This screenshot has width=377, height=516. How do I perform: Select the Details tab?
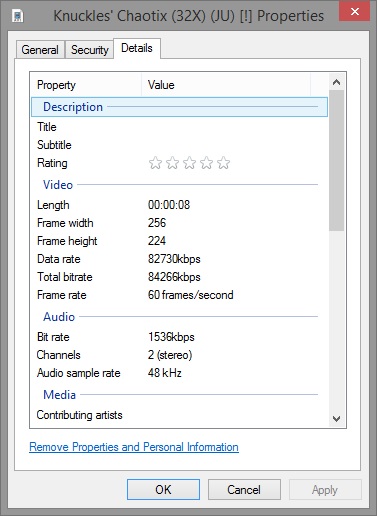tap(137, 48)
